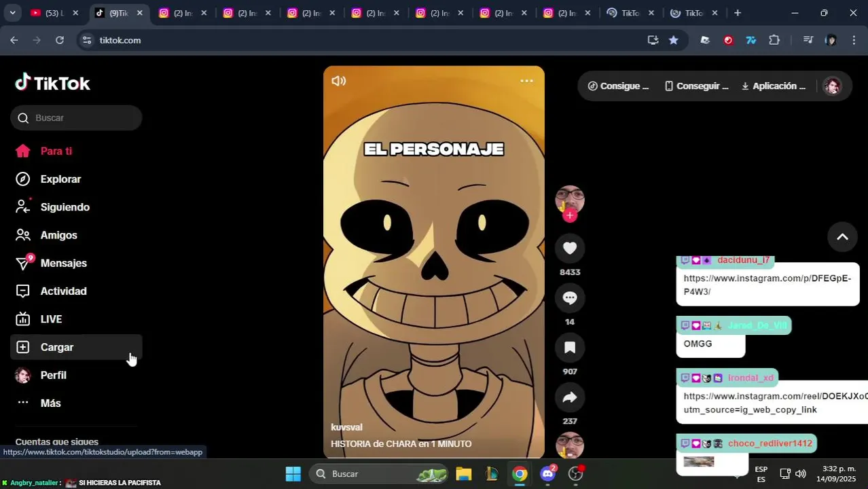Image resolution: width=868 pixels, height=489 pixels.
Task: Close the active TikTok browser tab
Action: pyautogui.click(x=139, y=13)
